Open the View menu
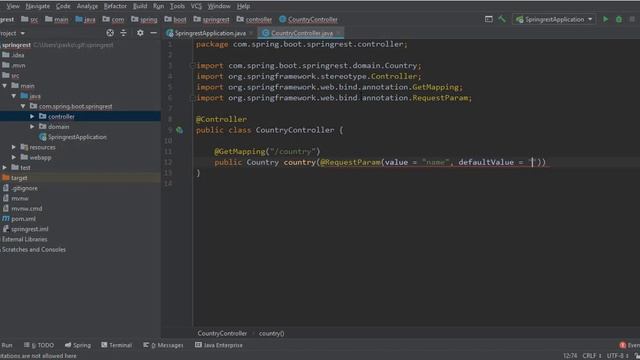The image size is (640, 360). (13, 6)
